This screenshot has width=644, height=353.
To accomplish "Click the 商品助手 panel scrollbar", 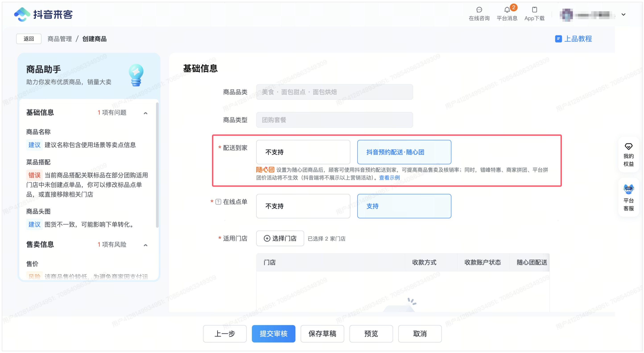I will 157,165.
